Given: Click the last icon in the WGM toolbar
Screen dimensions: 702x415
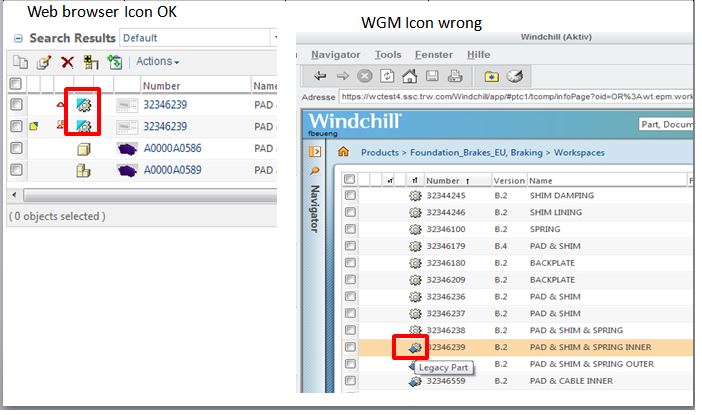Looking at the screenshot, I should coord(514,77).
